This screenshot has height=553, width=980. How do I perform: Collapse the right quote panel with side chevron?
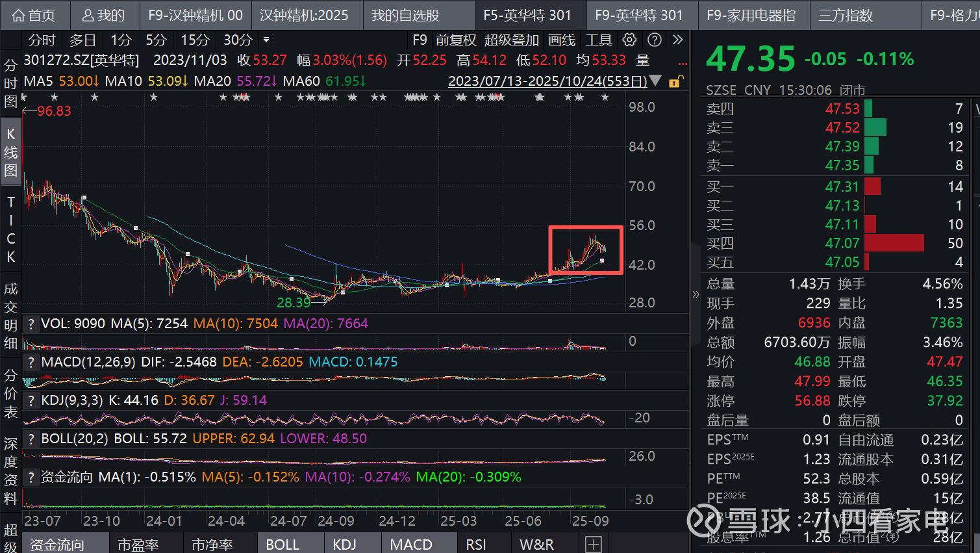[696, 294]
